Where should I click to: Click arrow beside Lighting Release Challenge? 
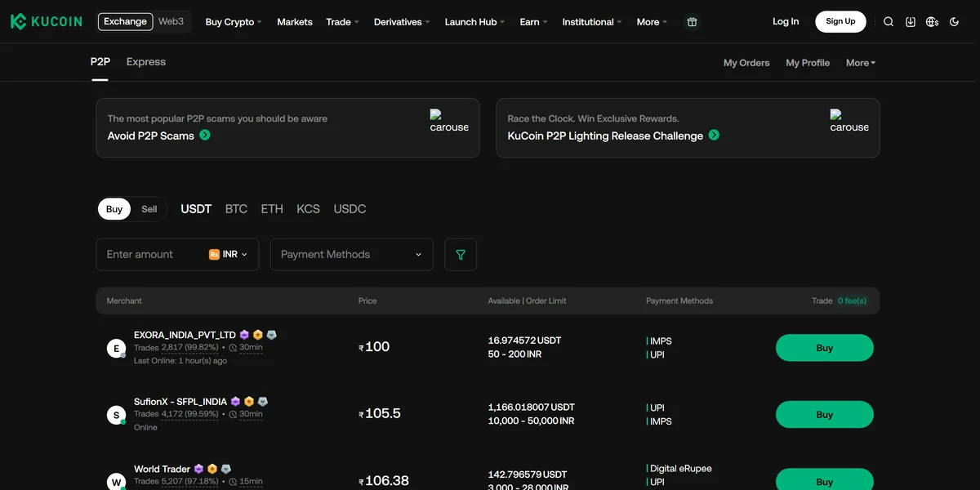[x=714, y=135]
